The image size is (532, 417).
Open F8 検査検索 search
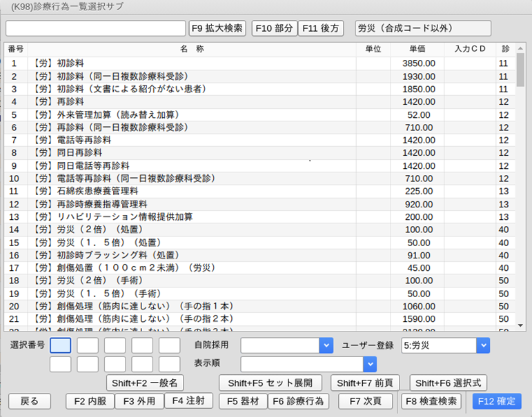(431, 401)
